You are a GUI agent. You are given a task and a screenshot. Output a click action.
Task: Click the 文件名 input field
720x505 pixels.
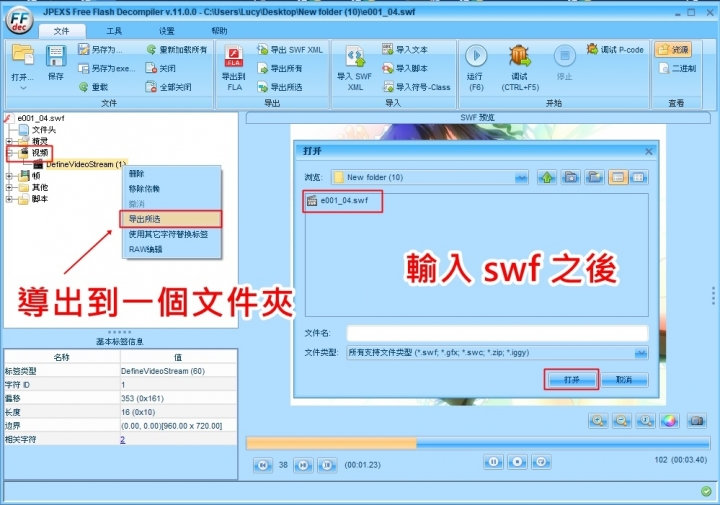pyautogui.click(x=497, y=333)
